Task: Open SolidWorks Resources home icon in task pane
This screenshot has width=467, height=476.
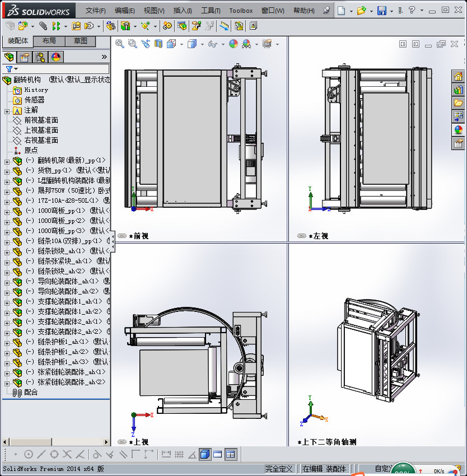Action: [458, 76]
